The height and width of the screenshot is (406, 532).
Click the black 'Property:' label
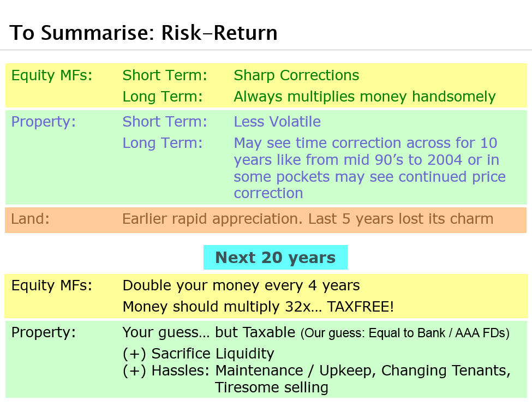tap(44, 332)
